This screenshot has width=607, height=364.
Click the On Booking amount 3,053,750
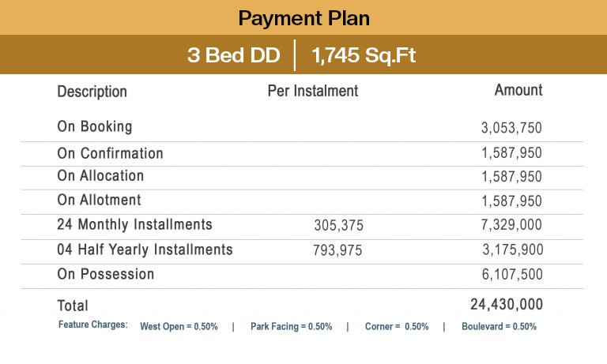511,128
